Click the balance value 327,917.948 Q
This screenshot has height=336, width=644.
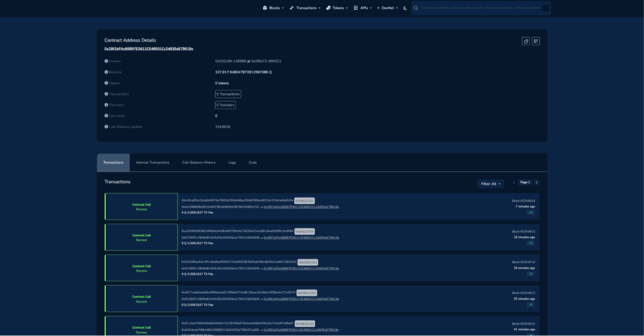coord(243,72)
